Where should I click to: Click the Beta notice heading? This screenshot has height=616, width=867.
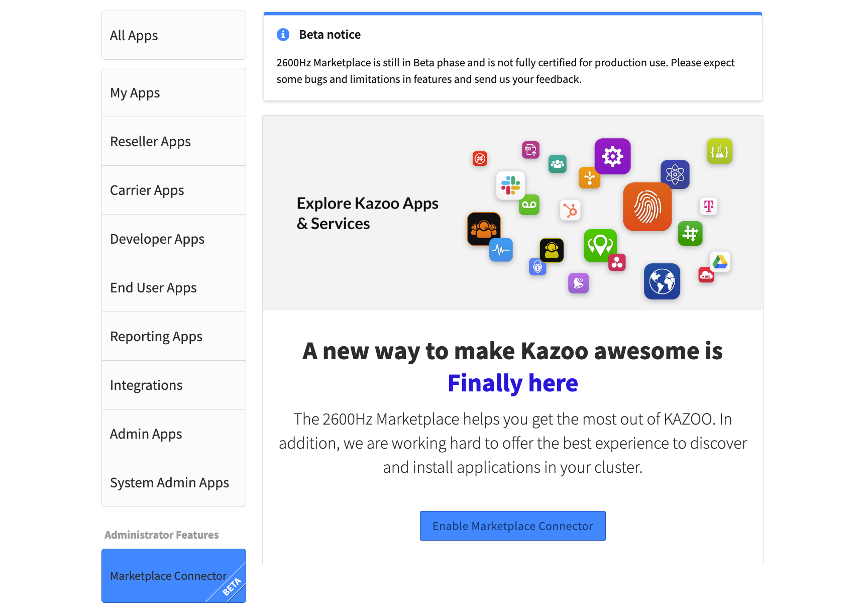pos(330,35)
